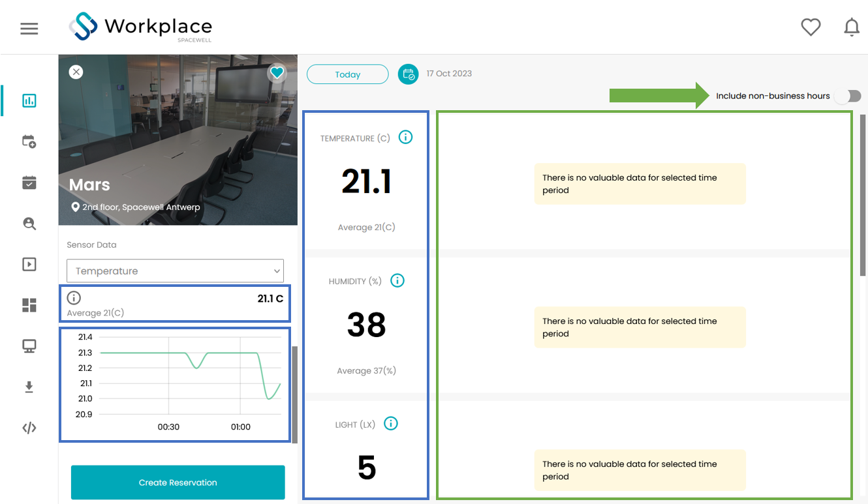This screenshot has height=504, width=868.
Task: Open the booked calendar checkmark icon in sidebar
Action: pos(29,183)
